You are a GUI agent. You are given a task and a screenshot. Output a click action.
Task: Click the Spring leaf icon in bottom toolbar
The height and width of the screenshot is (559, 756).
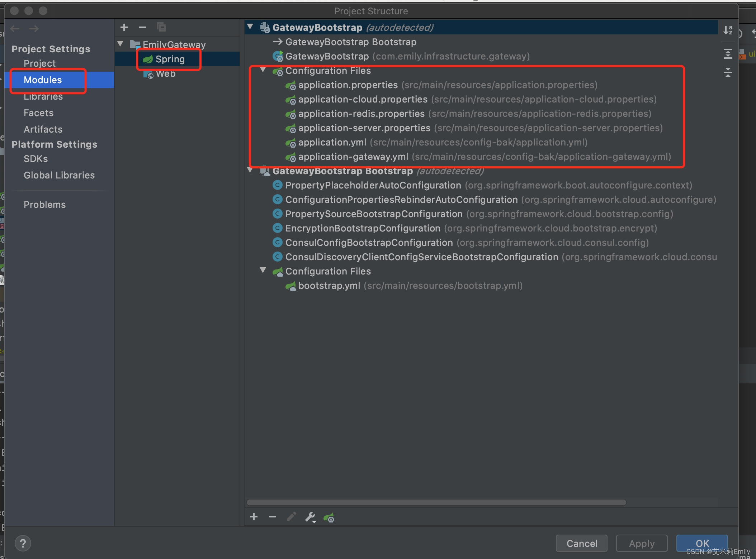click(x=329, y=517)
